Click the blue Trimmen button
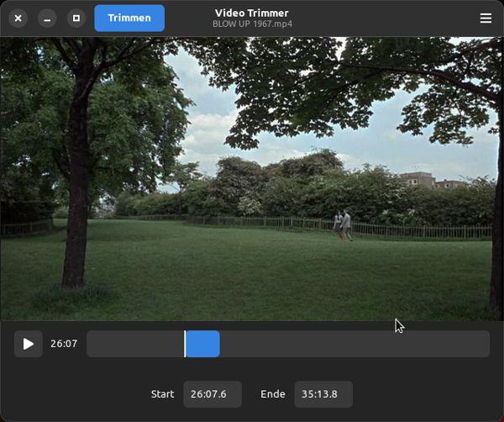Viewport: 504px width, 422px height. [x=129, y=18]
